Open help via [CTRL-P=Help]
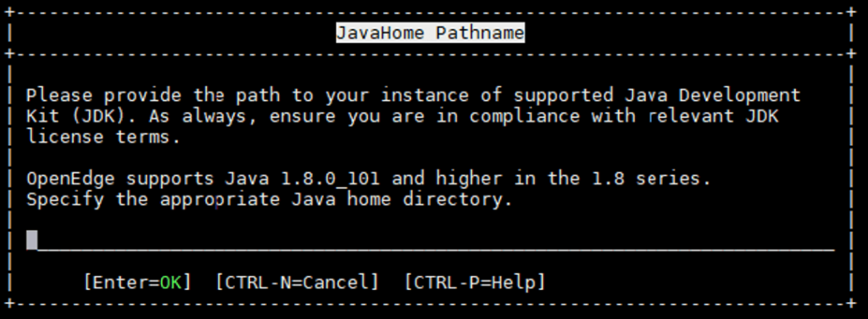 click(475, 283)
